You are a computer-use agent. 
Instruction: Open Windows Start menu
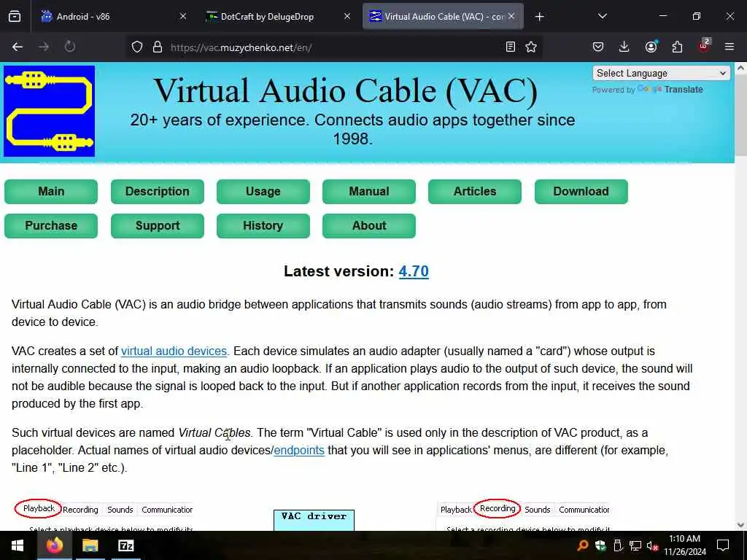point(18,545)
